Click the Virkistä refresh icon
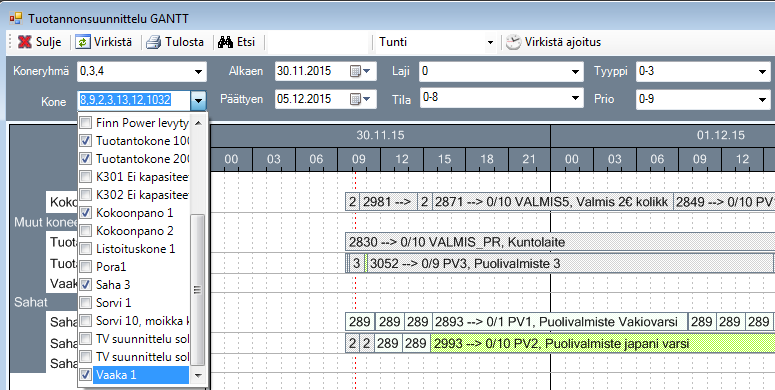Image resolution: width=775 pixels, height=390 pixels. tap(83, 42)
